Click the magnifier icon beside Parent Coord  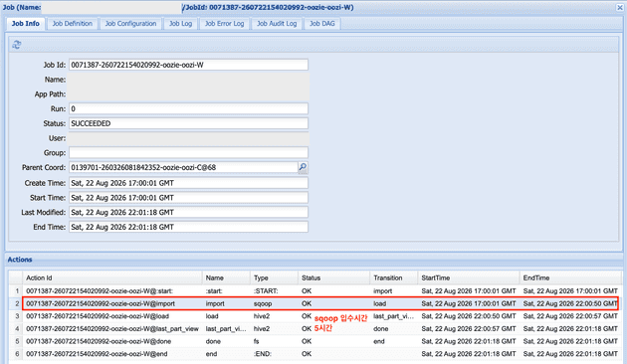pyautogui.click(x=303, y=167)
